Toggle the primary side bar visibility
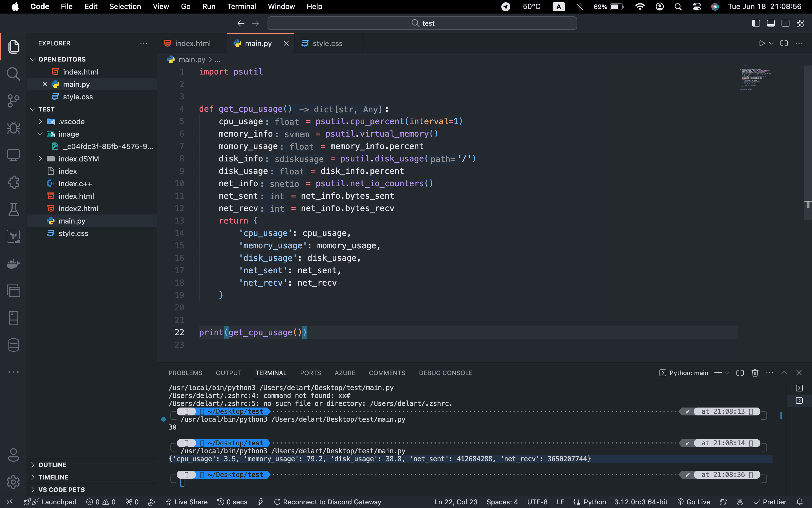 click(756, 23)
